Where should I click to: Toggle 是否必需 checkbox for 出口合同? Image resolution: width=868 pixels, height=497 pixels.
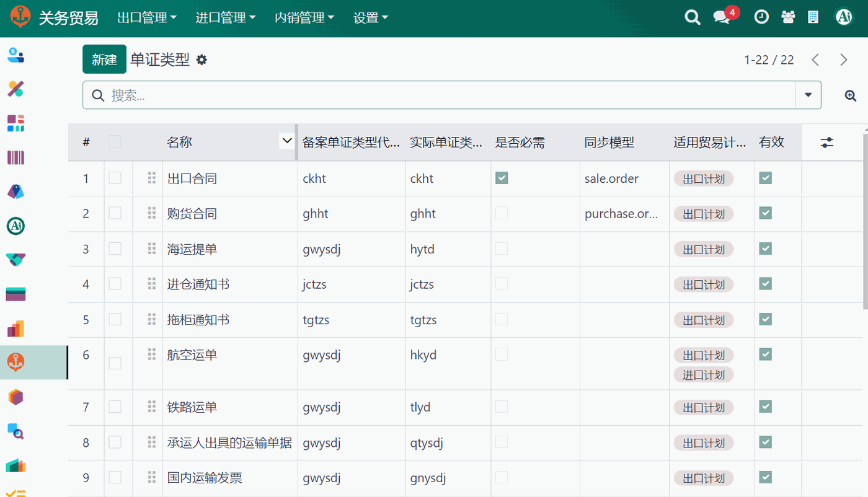tap(502, 178)
